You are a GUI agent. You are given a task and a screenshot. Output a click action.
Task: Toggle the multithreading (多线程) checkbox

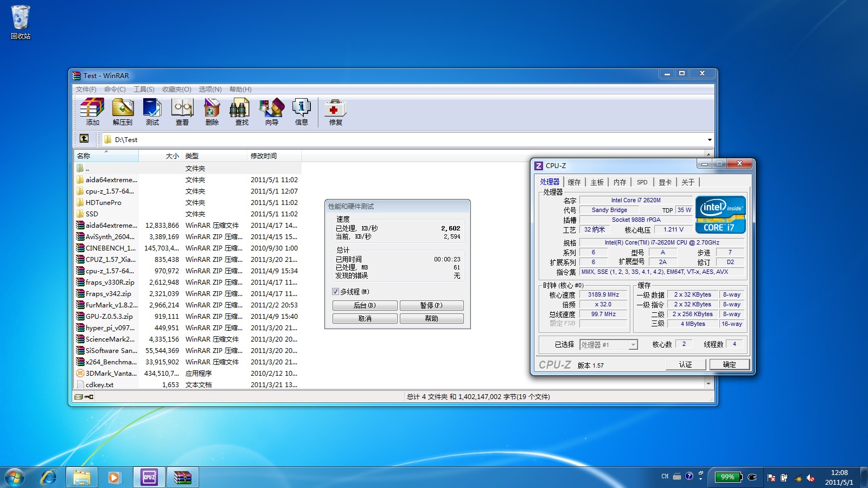[336, 292]
